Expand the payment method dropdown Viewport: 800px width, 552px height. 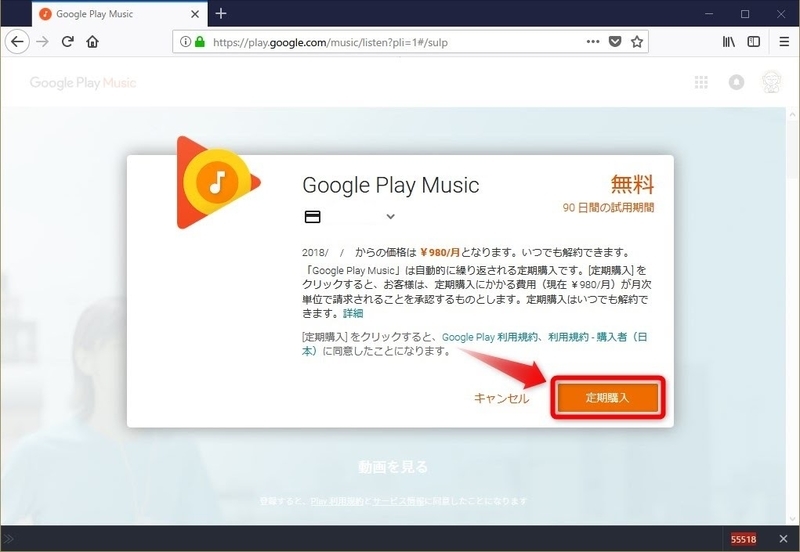point(390,217)
